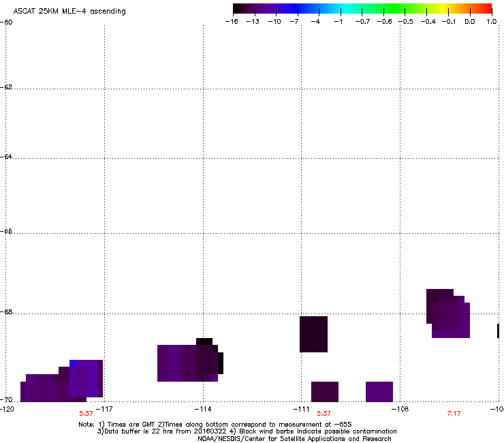Click the '-120' longitude axis label
Viewport: 504px width, 443px height.
7,409
